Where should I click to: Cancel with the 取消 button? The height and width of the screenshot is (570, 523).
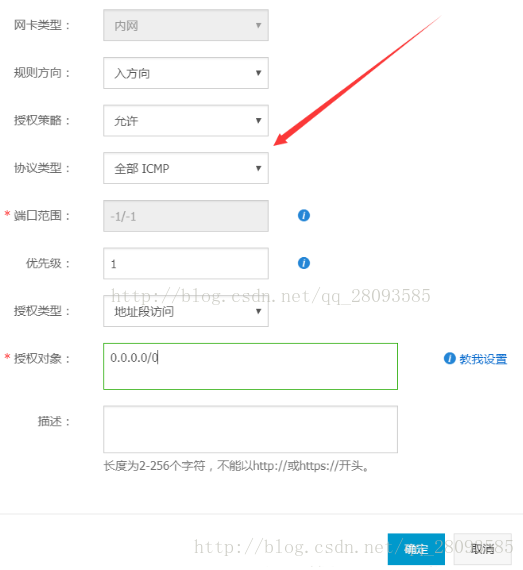pyautogui.click(x=483, y=549)
